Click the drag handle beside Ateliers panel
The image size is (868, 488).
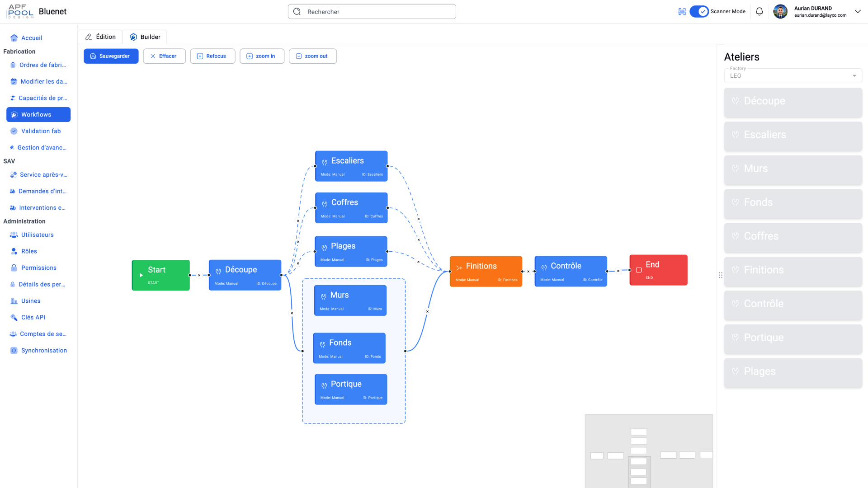coord(720,275)
